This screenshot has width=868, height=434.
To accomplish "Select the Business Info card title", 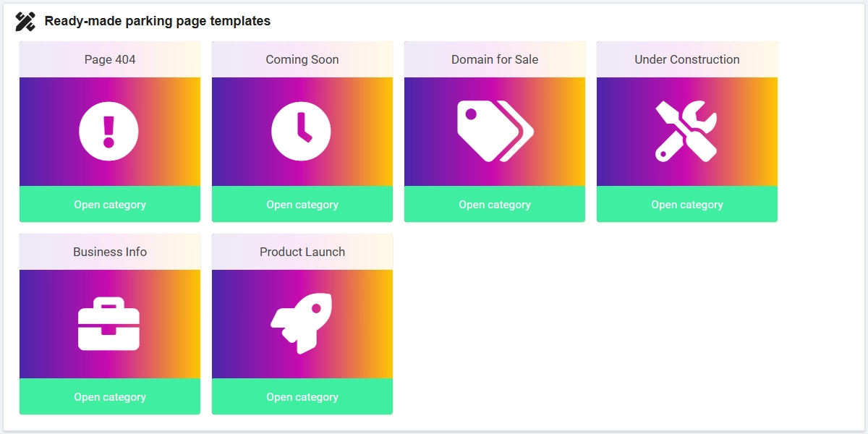I will click(110, 252).
